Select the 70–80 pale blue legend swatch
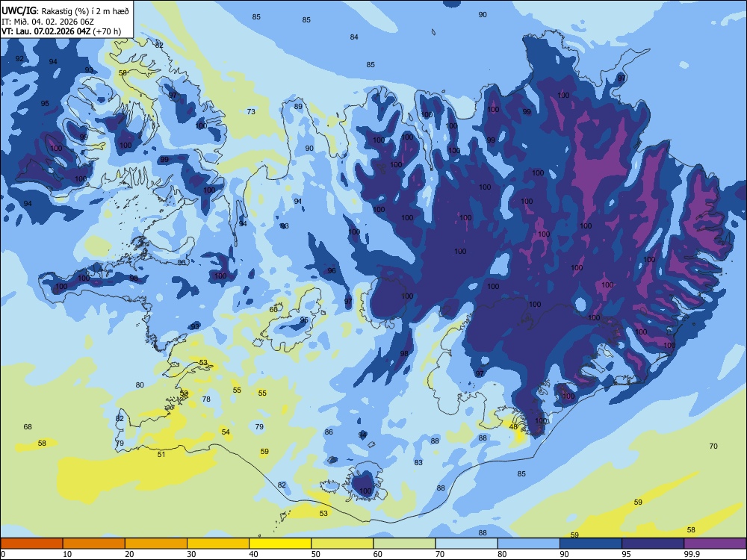Viewport: 747px width, 560px height. pos(466,544)
